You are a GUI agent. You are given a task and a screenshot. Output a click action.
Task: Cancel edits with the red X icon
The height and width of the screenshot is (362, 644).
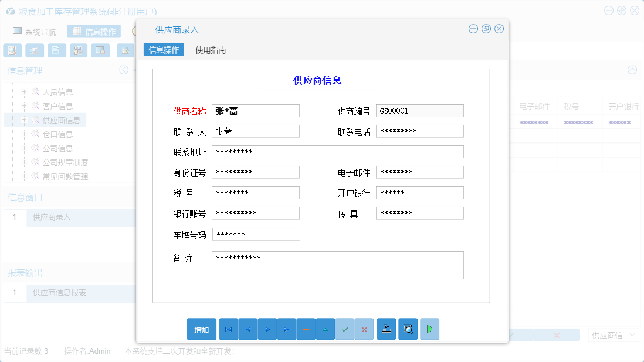[364, 329]
